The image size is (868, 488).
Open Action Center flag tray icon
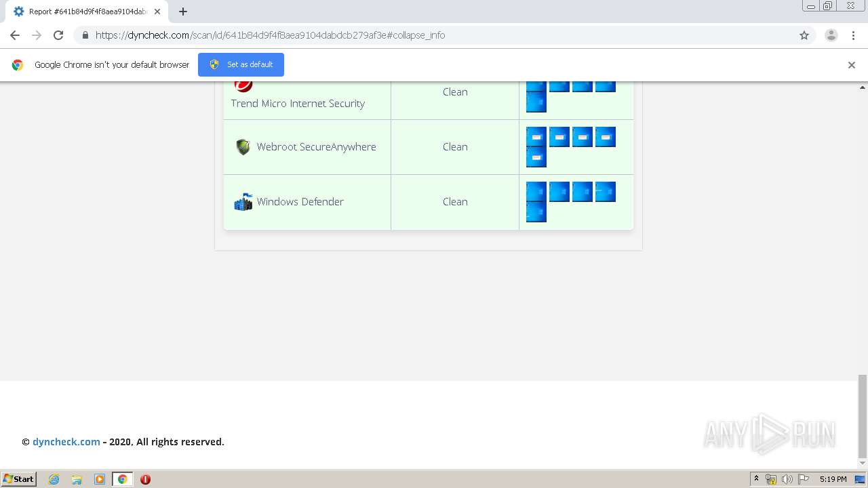(804, 479)
